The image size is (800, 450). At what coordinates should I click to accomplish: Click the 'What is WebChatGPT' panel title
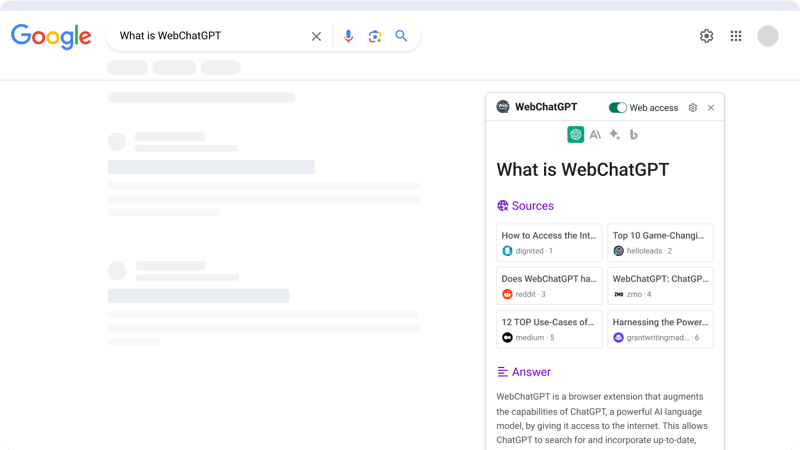click(583, 170)
